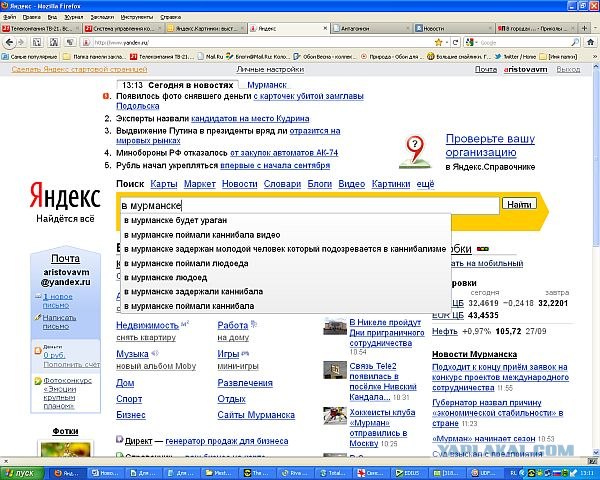Click the bookmark star icon in address bar
This screenshot has height=480, width=600.
439,42
